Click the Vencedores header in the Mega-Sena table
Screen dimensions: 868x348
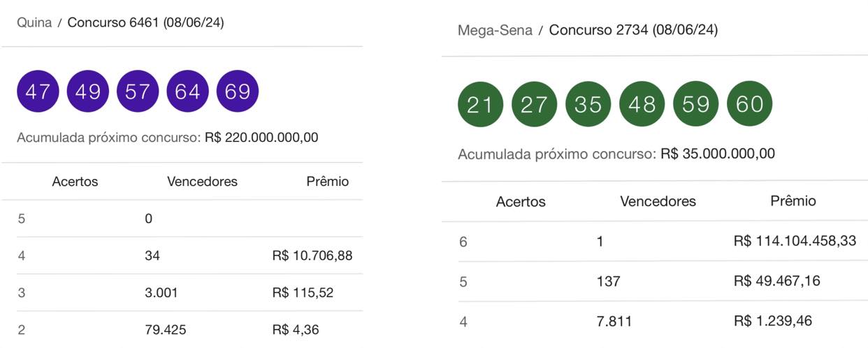pyautogui.click(x=658, y=201)
